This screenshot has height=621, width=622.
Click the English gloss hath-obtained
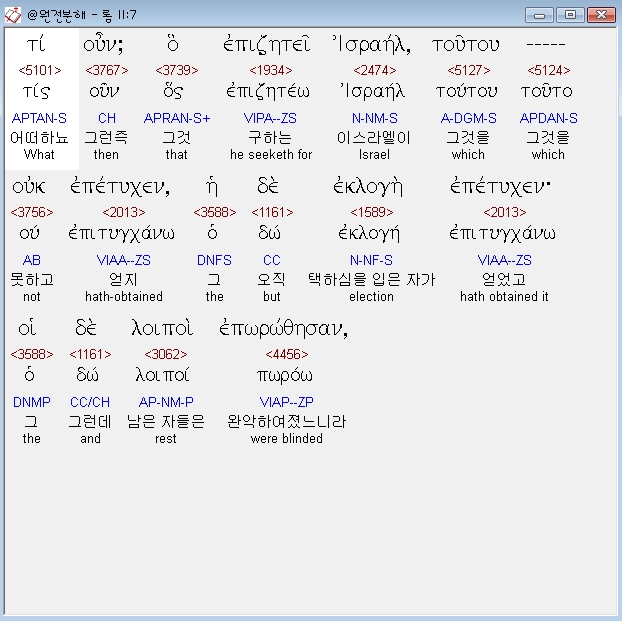[124, 296]
